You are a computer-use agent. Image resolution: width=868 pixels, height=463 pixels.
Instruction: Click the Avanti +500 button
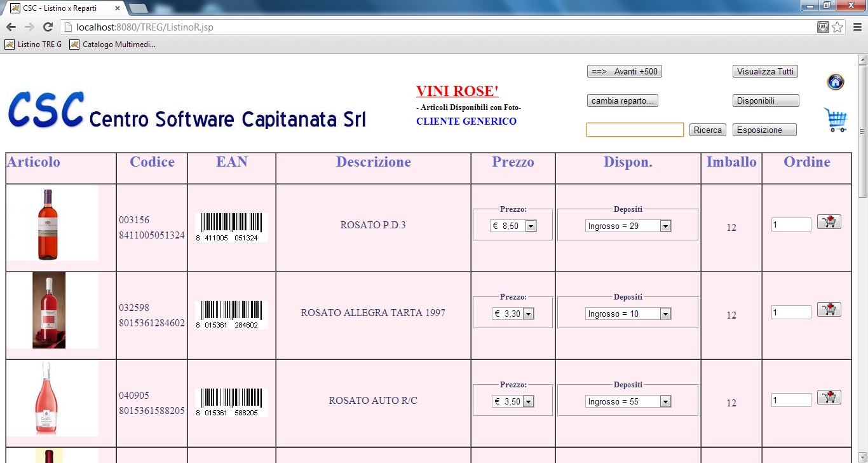[625, 71]
